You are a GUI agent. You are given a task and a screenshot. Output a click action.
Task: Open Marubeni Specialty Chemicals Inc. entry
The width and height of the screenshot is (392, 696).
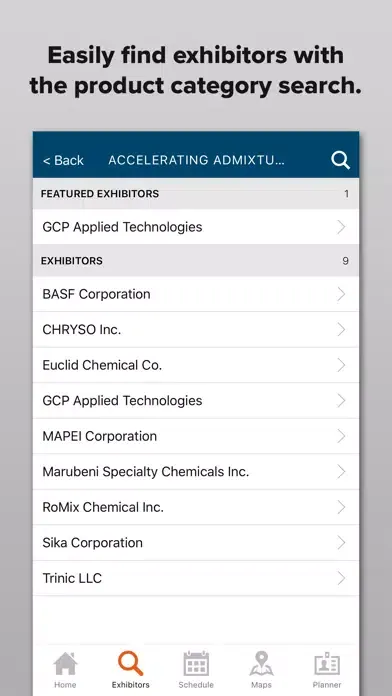(196, 471)
